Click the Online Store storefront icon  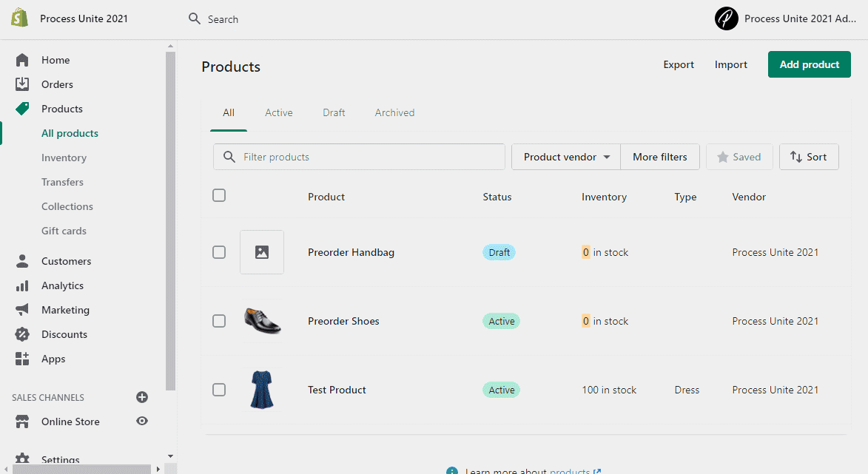(x=22, y=421)
